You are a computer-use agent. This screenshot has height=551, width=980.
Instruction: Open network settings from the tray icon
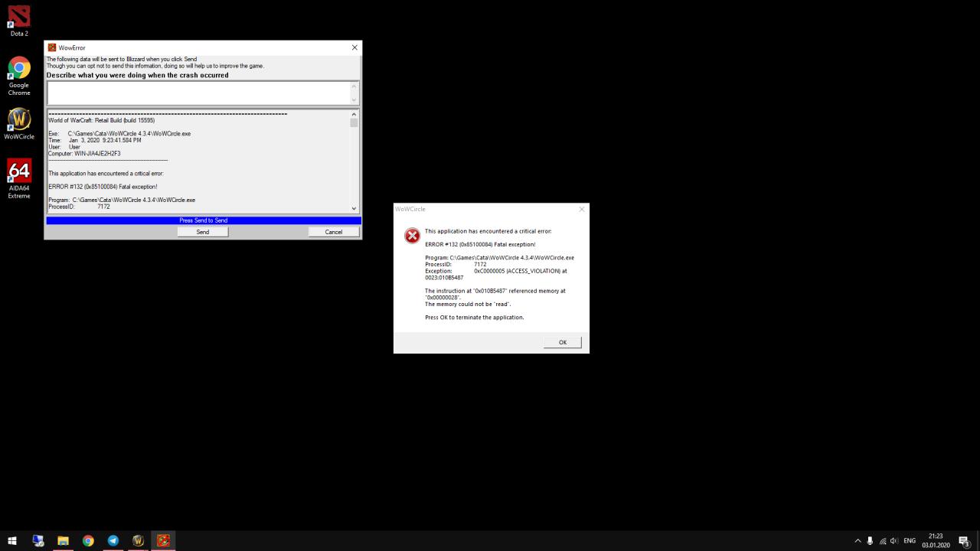pyautogui.click(x=882, y=540)
